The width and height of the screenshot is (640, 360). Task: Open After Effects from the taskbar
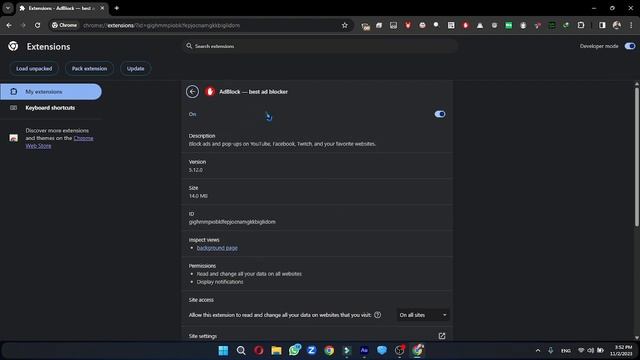pos(364,350)
